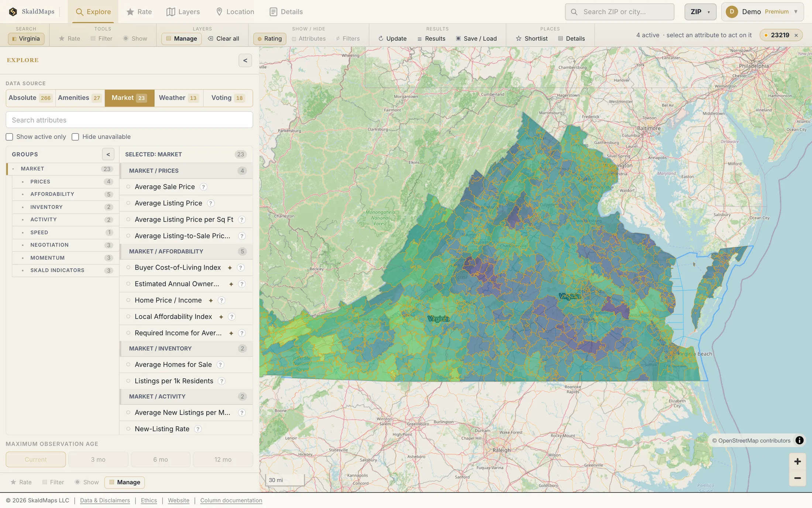Collapse the Market / Inventory section header
The height and width of the screenshot is (508, 812).
pos(186,349)
